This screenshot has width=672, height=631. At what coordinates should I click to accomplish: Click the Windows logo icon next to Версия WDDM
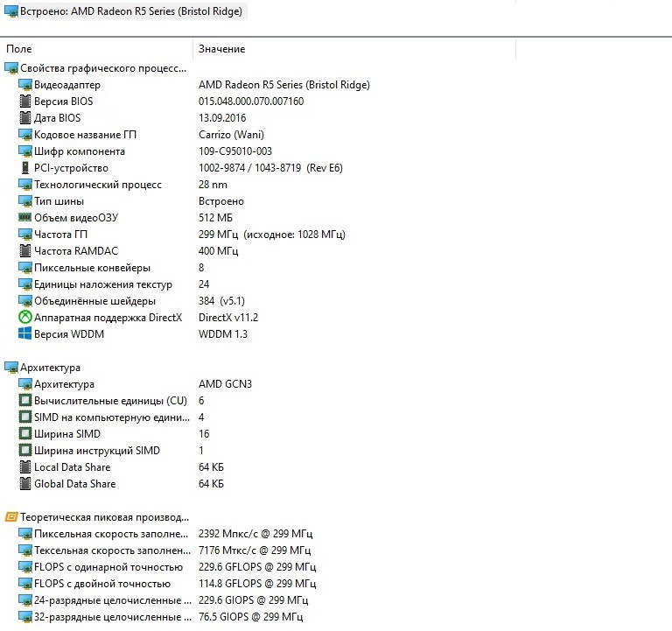pos(25,334)
